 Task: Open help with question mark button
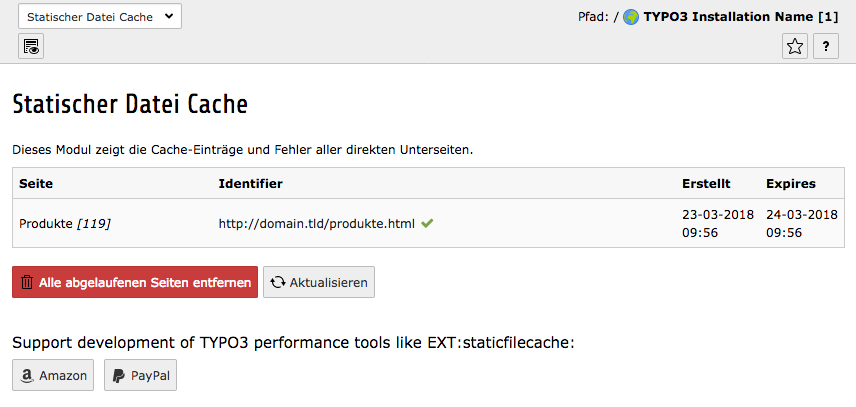[x=825, y=46]
